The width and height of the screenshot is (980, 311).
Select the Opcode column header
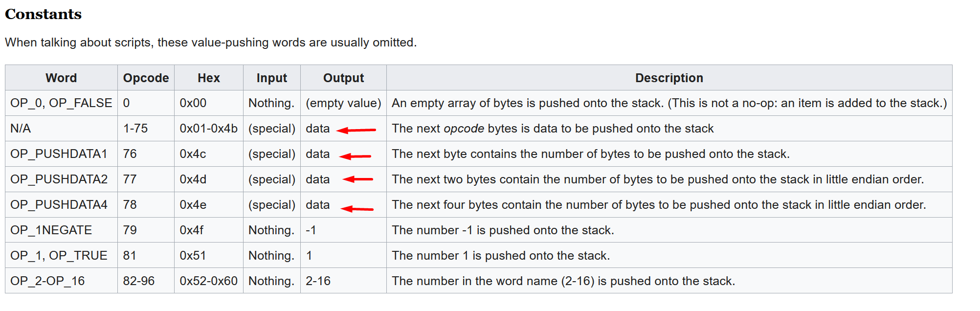pos(146,78)
